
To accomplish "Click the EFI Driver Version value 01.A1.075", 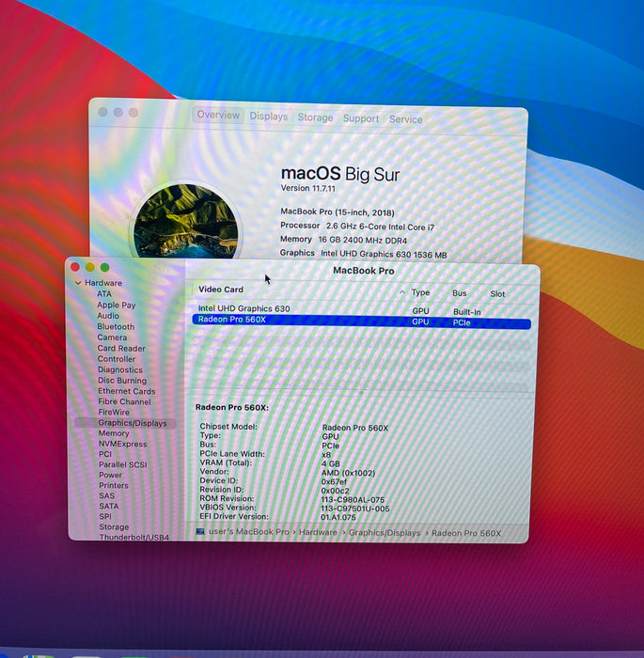I will pyautogui.click(x=338, y=517).
